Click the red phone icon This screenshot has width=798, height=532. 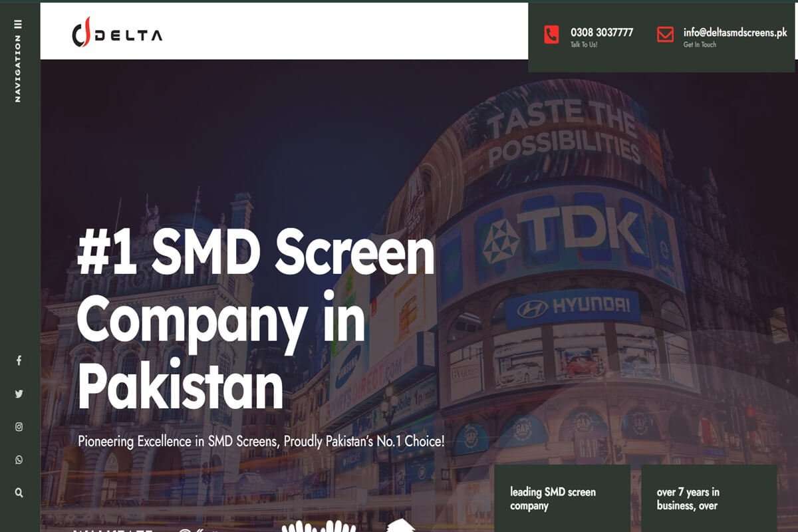(551, 35)
